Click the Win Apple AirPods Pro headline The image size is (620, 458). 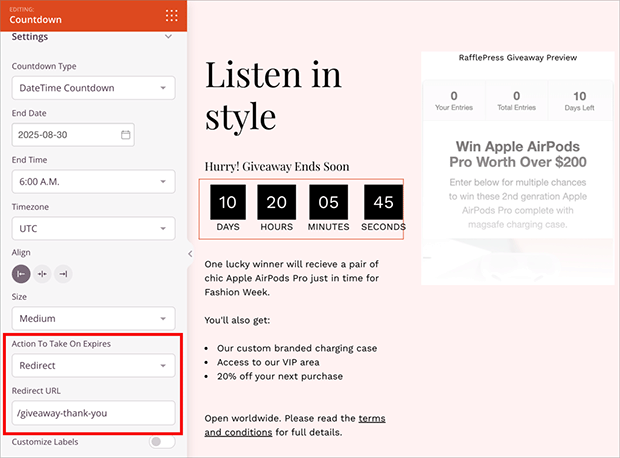518,154
